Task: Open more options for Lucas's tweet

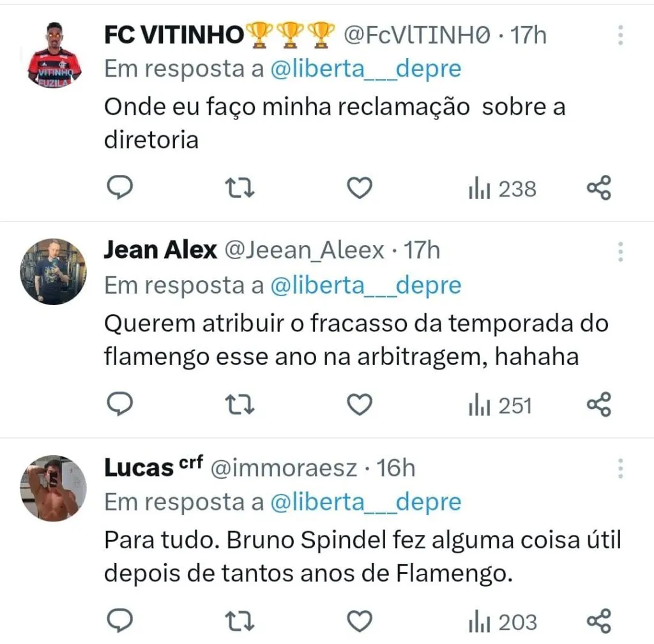Action: pyautogui.click(x=620, y=468)
